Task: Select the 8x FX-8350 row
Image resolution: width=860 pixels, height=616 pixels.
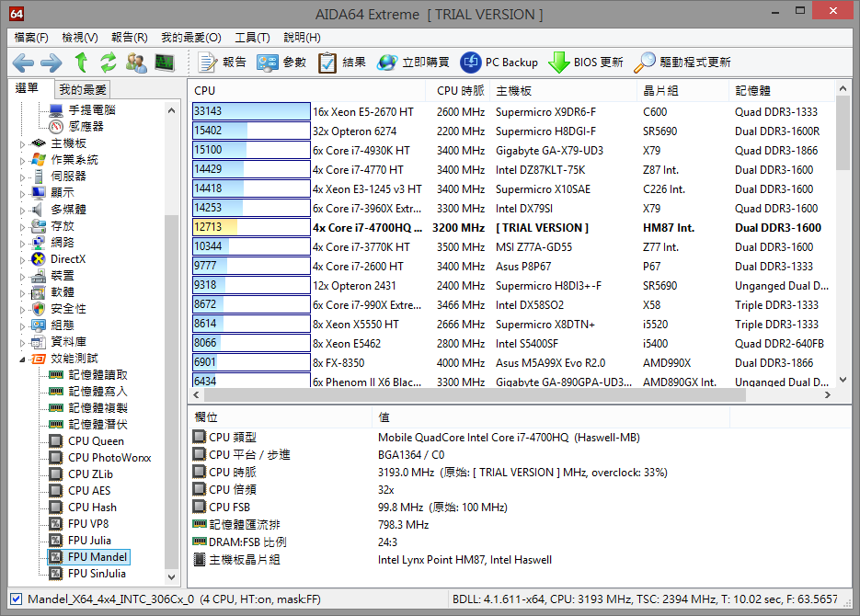Action: 513,363
